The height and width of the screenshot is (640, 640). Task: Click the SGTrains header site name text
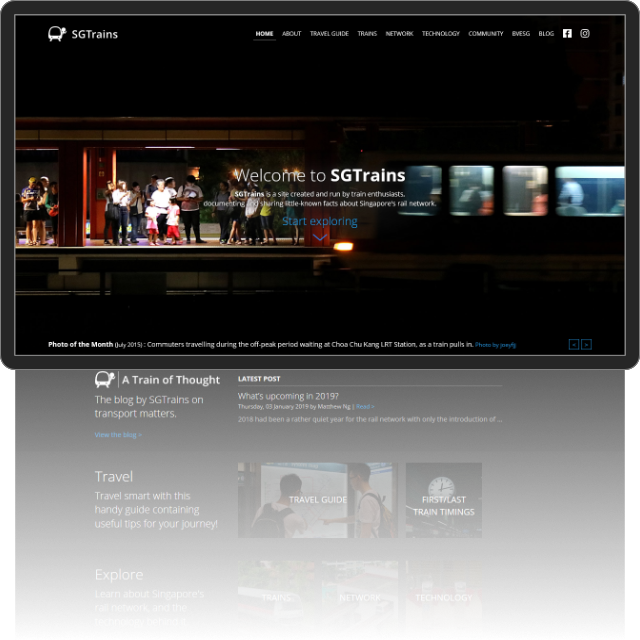coord(95,34)
